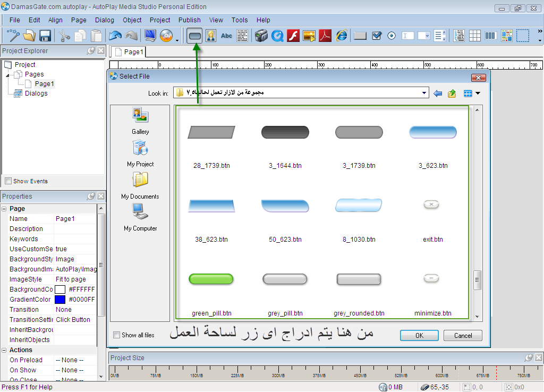The image size is (544, 392).
Task: Insert a Label object with the Abc icon
Action: click(226, 36)
